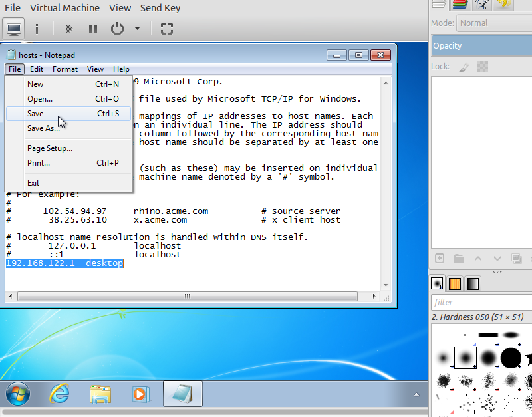Click the power shutdown icon

click(x=117, y=29)
